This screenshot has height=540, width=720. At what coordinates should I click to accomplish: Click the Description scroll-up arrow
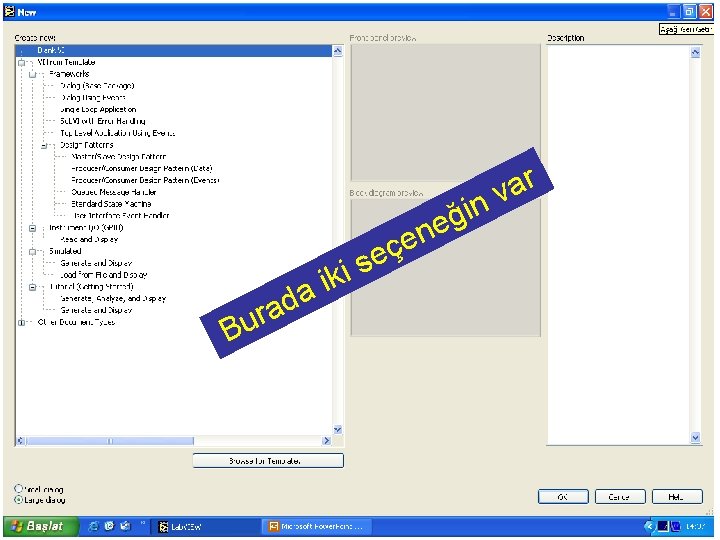(695, 52)
